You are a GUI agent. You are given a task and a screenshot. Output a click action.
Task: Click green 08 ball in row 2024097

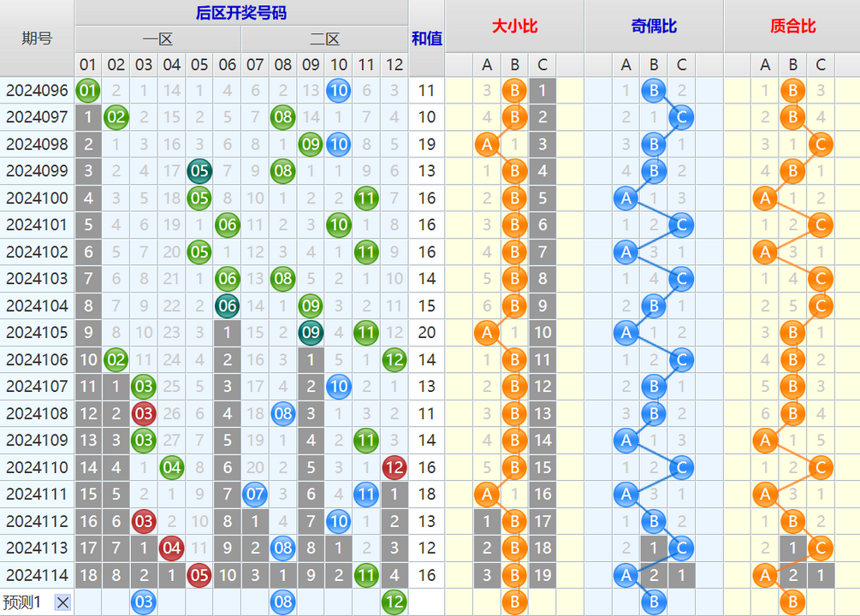click(283, 117)
